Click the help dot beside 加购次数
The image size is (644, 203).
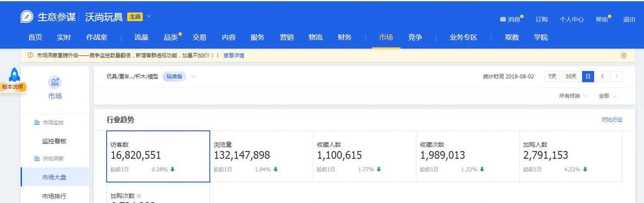pos(139,195)
